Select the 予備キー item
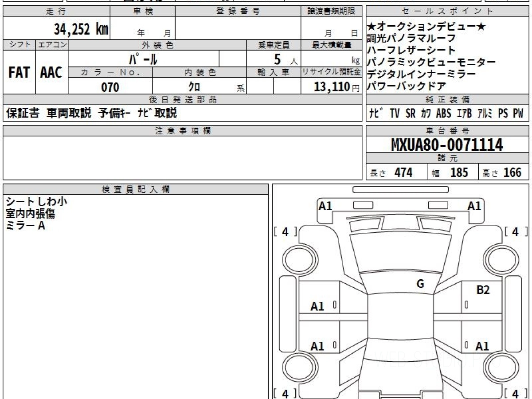 point(114,113)
